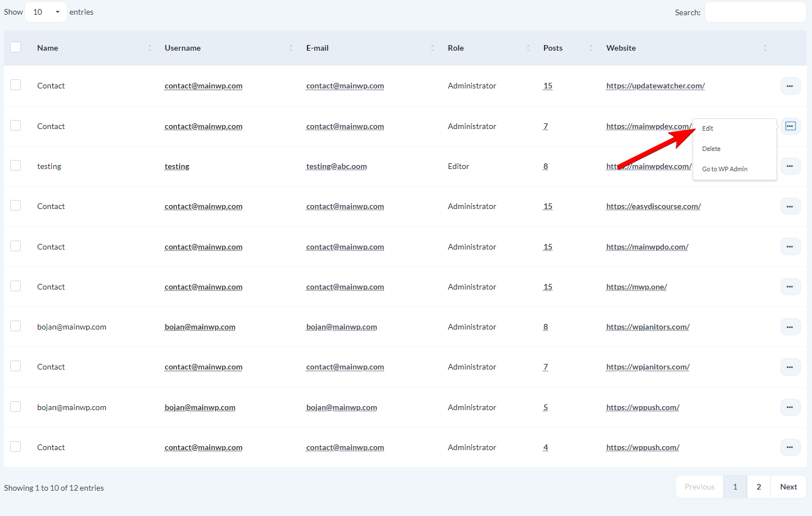812x516 pixels.
Task: Open the Show entries dropdown
Action: pos(45,11)
